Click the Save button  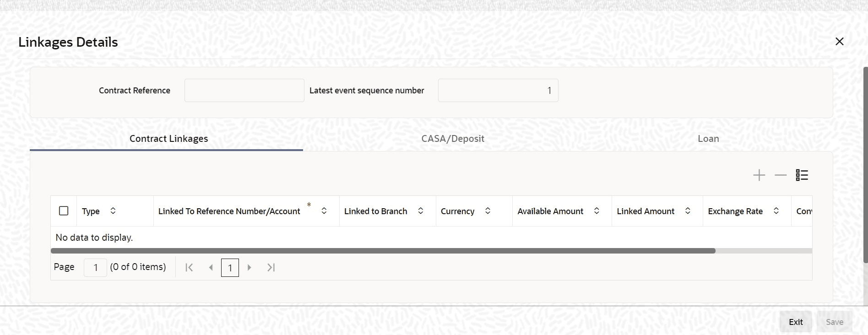point(834,322)
